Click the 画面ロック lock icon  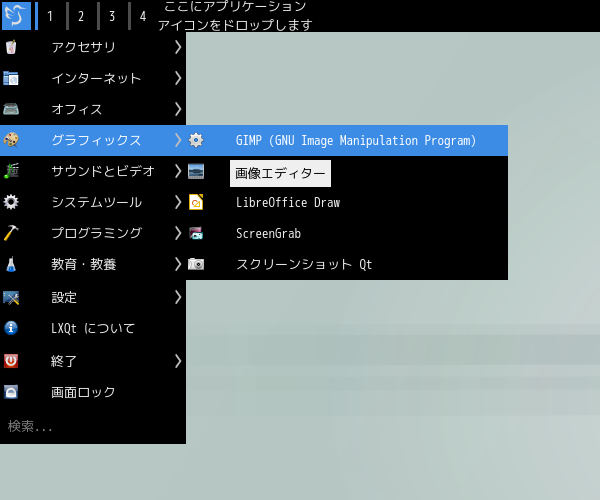[11, 392]
